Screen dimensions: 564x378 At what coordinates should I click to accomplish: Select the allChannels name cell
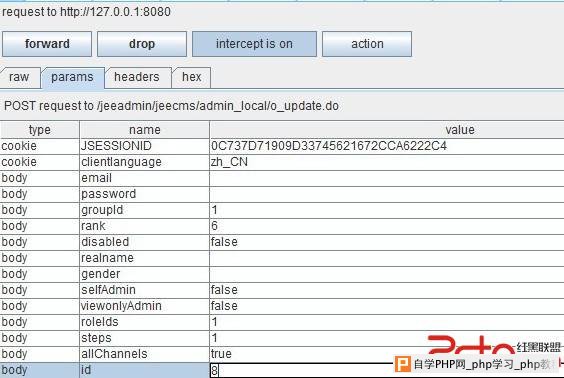144,354
